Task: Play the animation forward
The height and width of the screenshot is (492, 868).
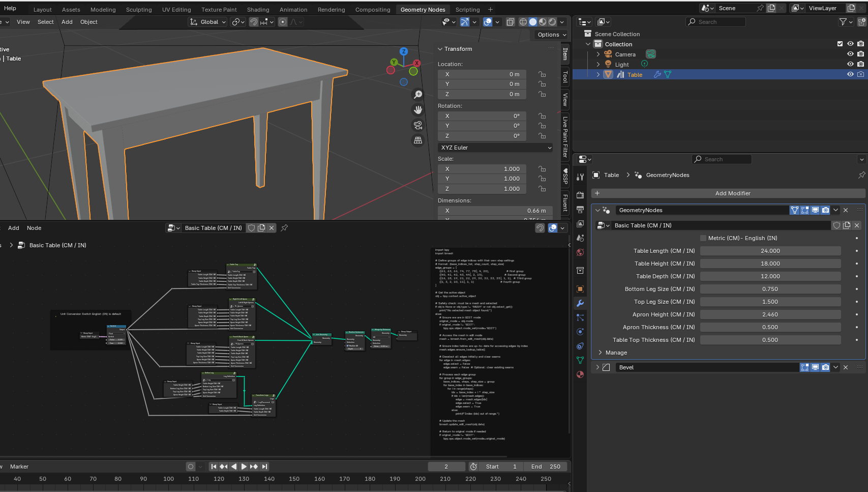Action: (244, 467)
